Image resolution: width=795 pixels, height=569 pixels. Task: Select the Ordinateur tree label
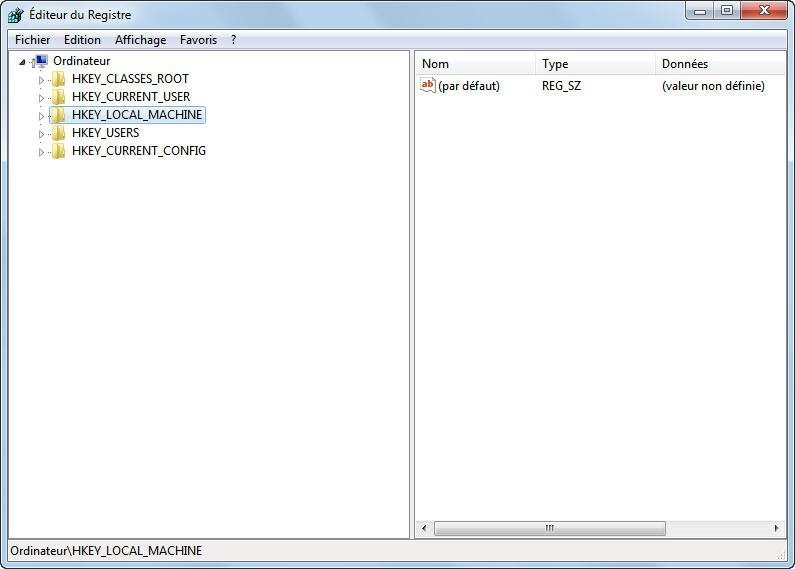[82, 61]
